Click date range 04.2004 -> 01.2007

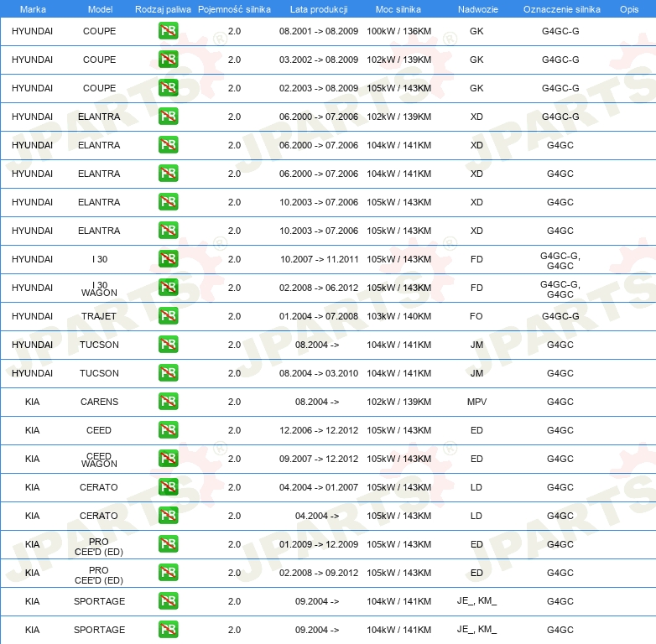(319, 487)
